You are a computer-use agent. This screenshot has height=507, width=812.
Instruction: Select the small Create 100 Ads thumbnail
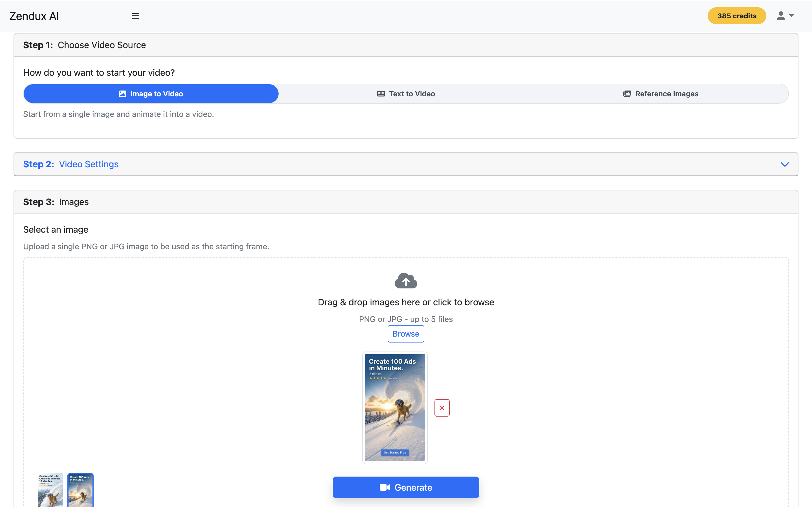80,490
